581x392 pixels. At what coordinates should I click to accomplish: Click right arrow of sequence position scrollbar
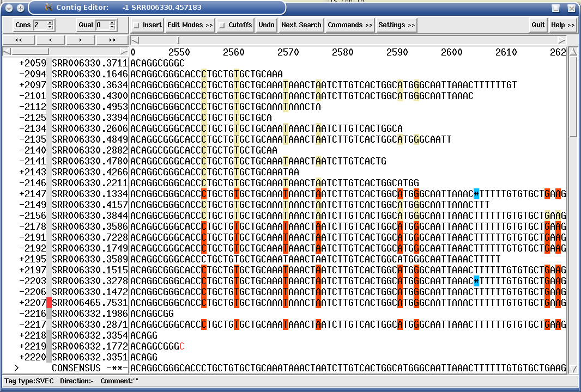[562, 40]
